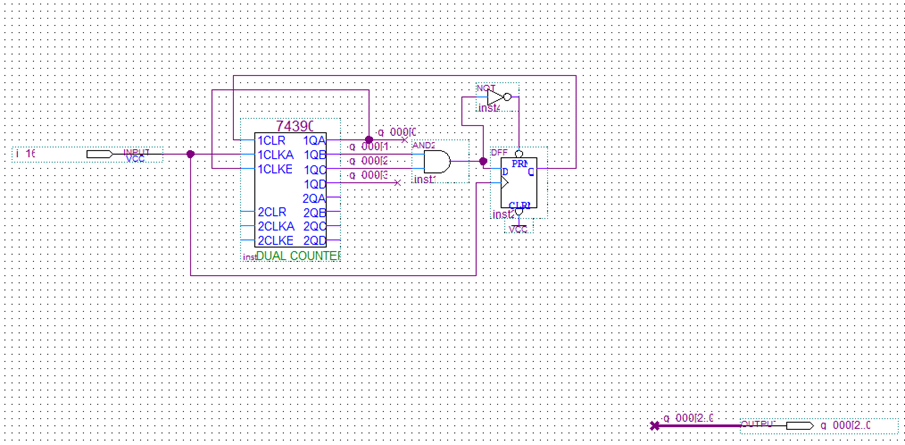
Task: Click the PRN pin on the DFF
Action: [x=519, y=164]
